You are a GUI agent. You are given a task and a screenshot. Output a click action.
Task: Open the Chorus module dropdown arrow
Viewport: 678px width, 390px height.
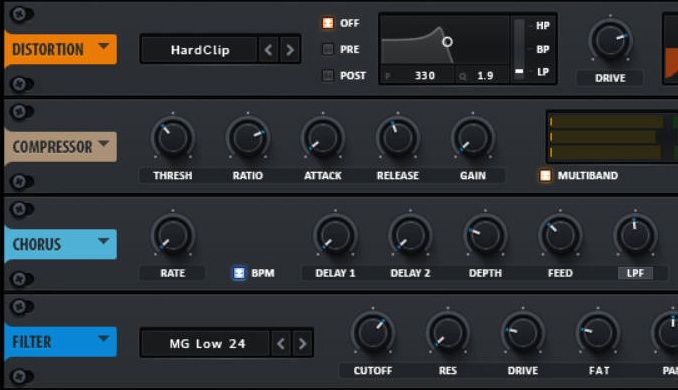pos(103,241)
